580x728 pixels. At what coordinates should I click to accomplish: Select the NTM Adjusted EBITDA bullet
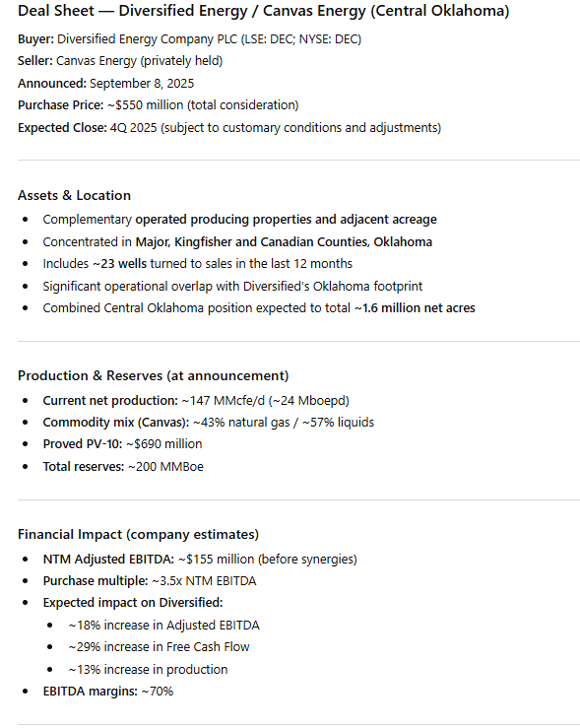click(x=200, y=559)
